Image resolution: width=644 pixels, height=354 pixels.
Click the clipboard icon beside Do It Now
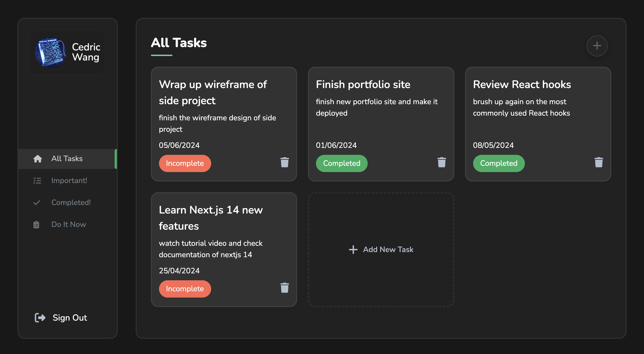pos(36,224)
